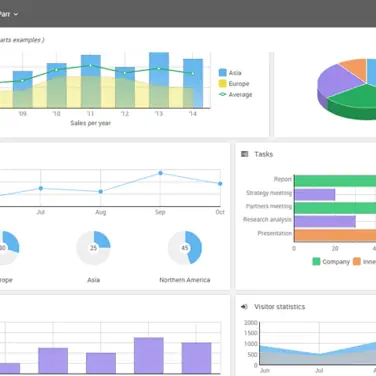Click the Average legend label
376x376 pixels.
(240, 95)
